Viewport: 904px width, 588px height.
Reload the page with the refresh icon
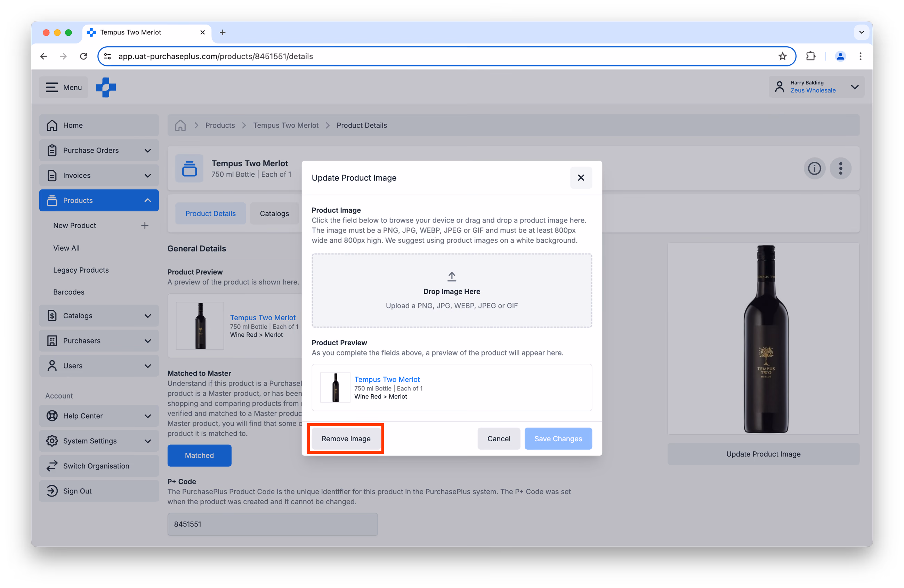tap(83, 56)
